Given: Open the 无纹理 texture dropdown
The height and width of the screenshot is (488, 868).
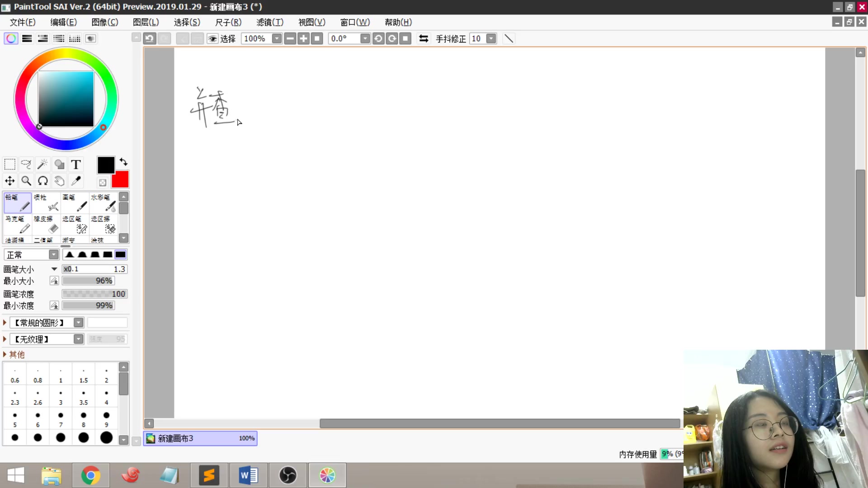Looking at the screenshot, I should pyautogui.click(x=79, y=339).
